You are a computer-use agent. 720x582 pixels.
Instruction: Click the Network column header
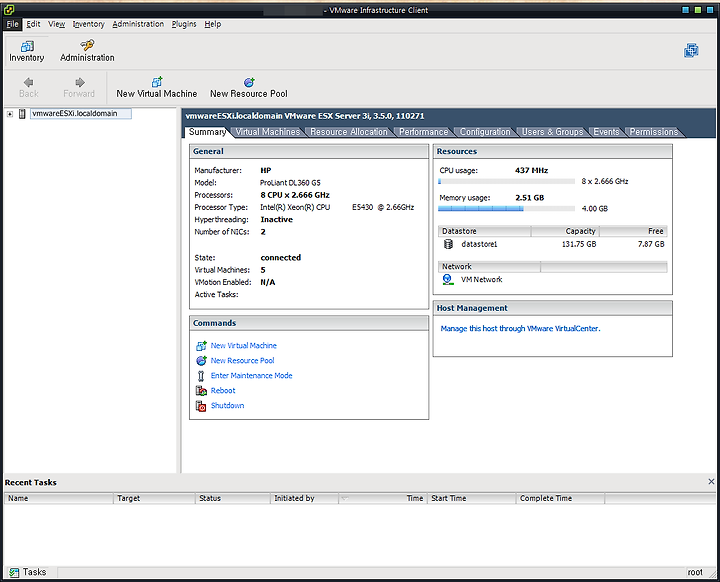pyautogui.click(x=489, y=266)
